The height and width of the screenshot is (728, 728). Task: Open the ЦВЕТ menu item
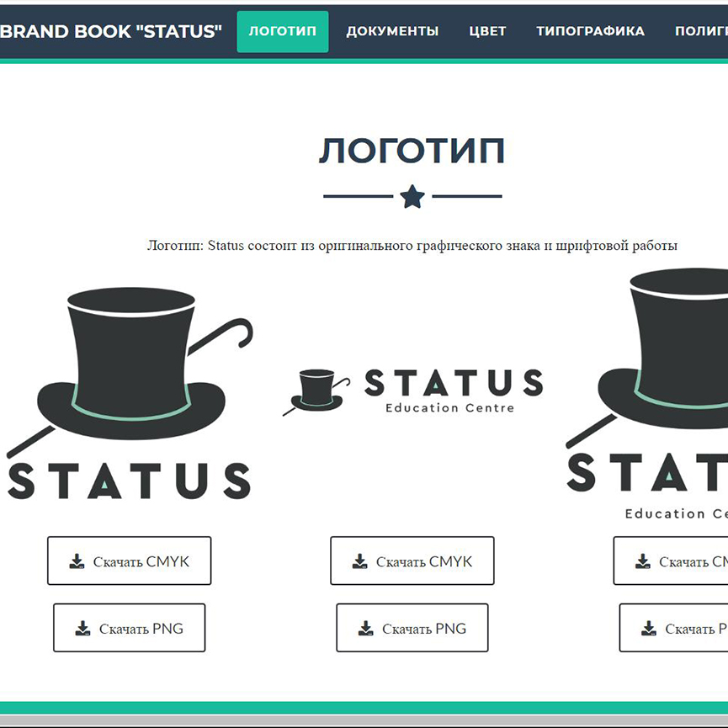[487, 31]
